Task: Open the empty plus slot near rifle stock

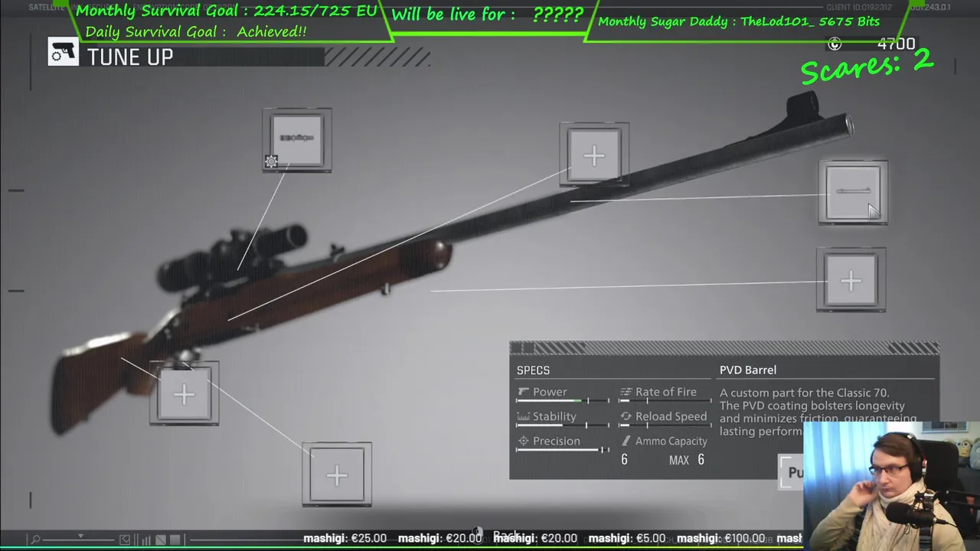Action: (184, 394)
